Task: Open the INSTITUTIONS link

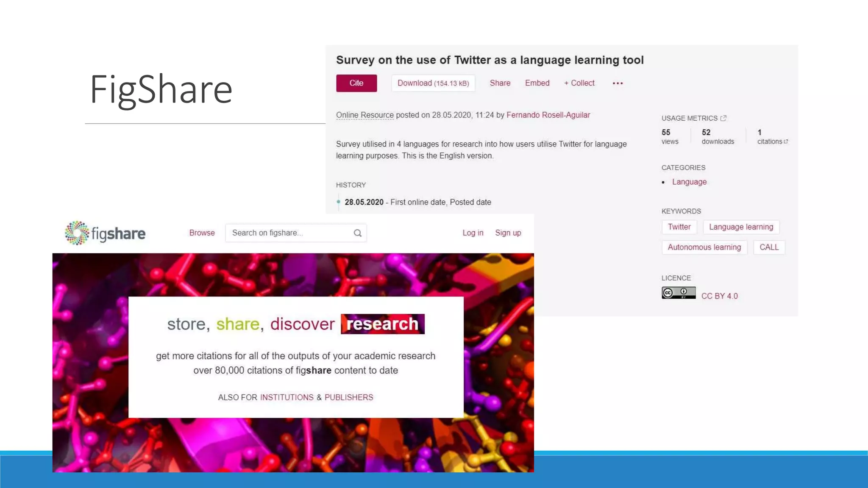Action: pyautogui.click(x=287, y=397)
